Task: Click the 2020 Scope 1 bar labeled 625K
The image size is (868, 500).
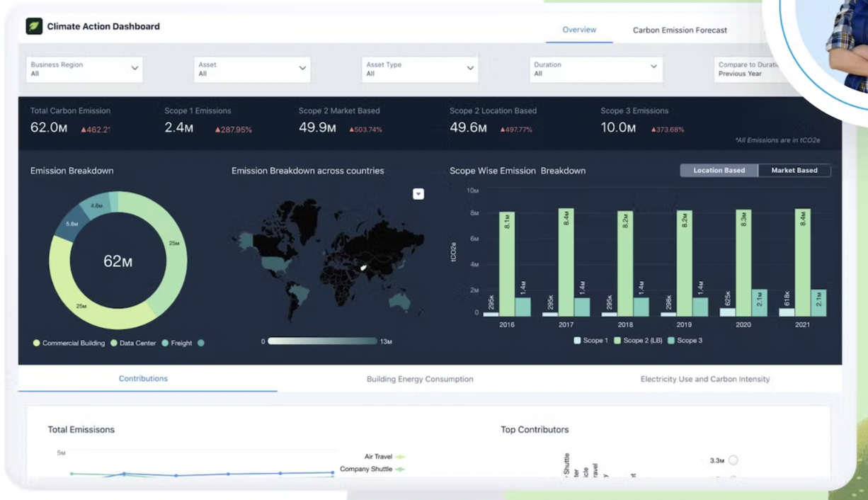Action: 727,312
